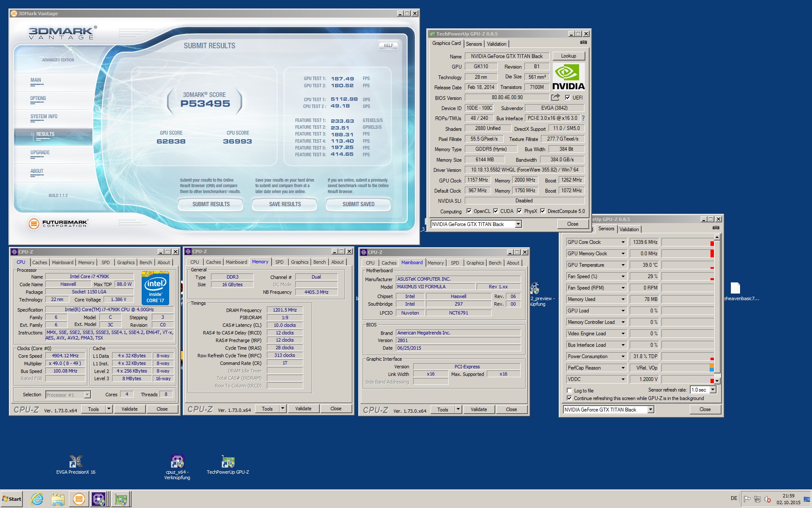
Task: Disable Continue refreshing in background checkbox
Action: pos(569,398)
